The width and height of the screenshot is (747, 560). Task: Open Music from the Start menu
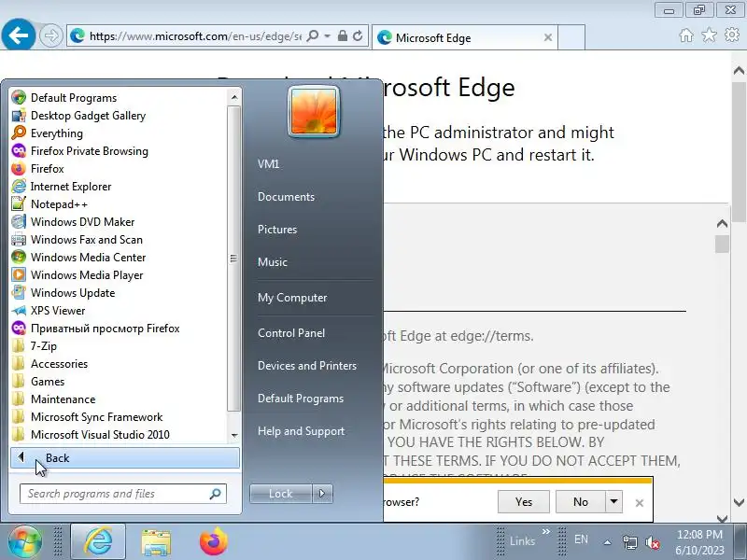point(273,262)
